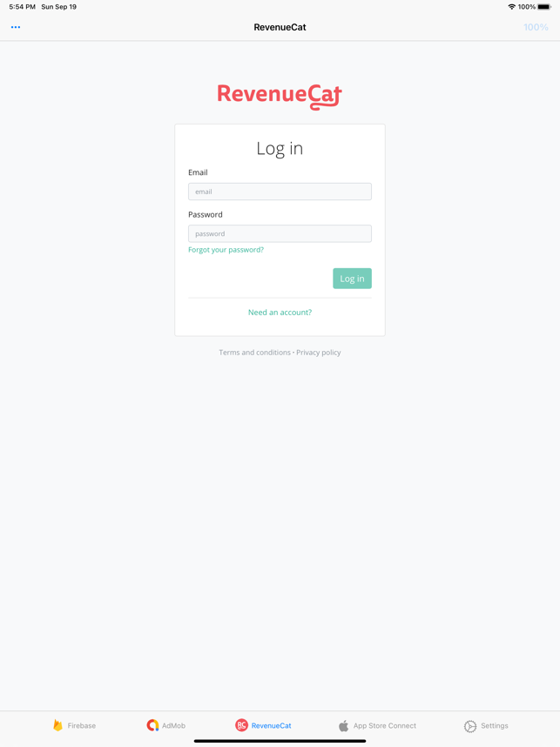Tap the Settings gear icon

click(470, 725)
